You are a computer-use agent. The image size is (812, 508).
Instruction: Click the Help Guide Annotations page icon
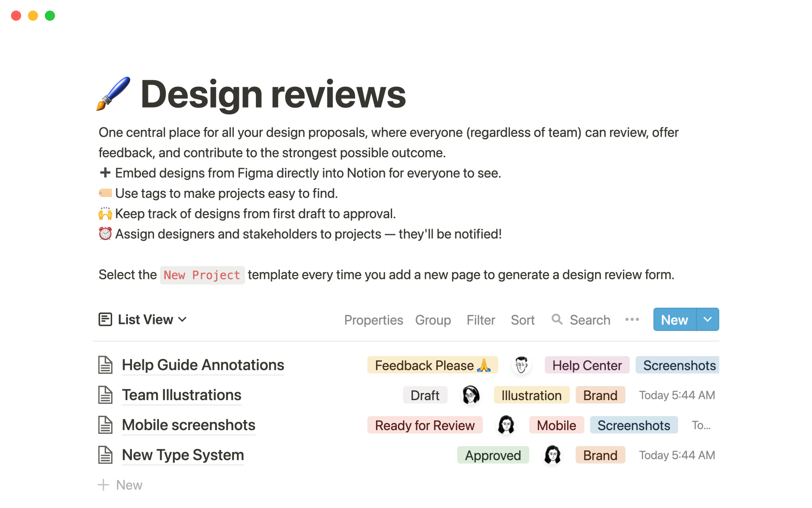coord(105,365)
